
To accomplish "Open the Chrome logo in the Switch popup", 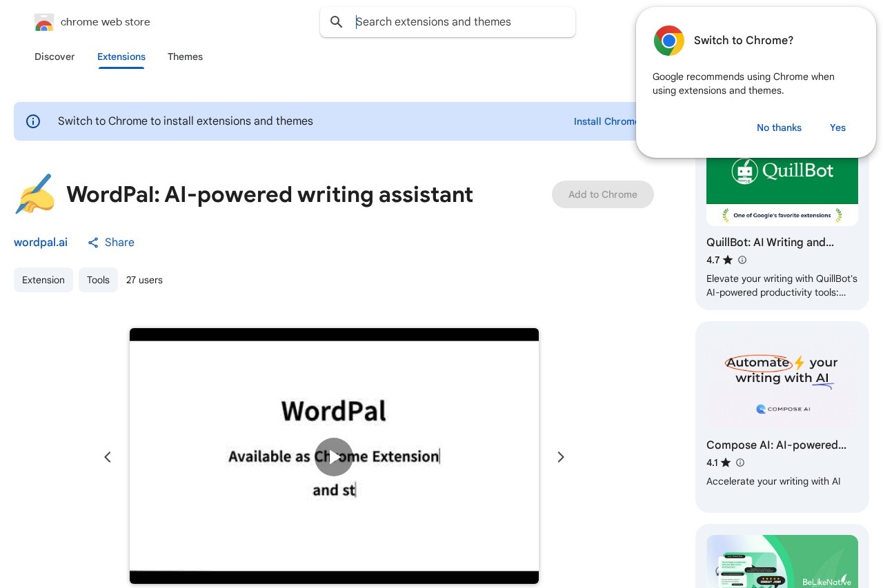I will pos(668,41).
